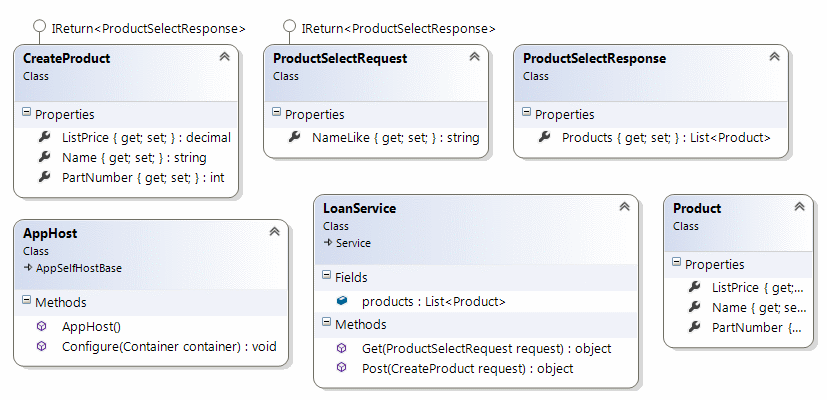The height and width of the screenshot is (400, 827).
Task: Click method icon beside Post(CreateProduct request)
Action: 342,369
